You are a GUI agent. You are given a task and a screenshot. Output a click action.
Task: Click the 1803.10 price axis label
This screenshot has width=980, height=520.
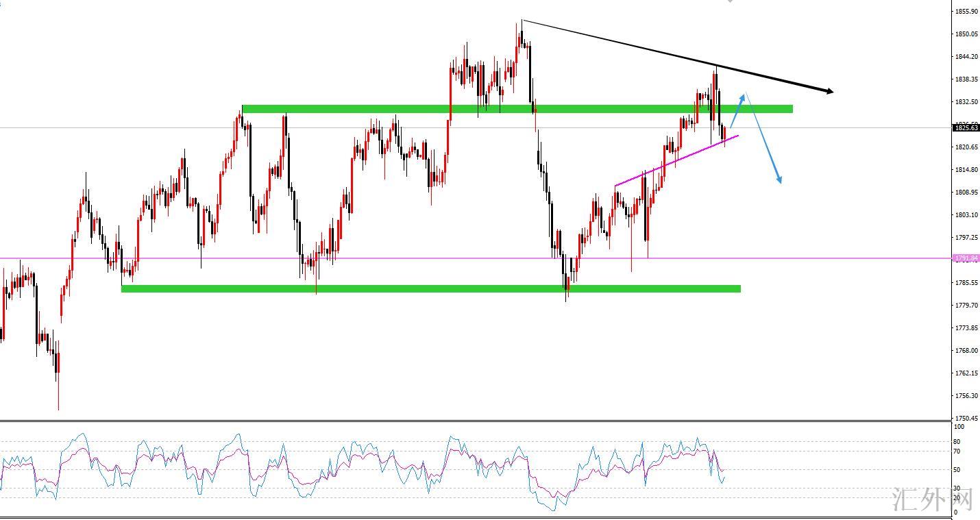[x=966, y=215]
